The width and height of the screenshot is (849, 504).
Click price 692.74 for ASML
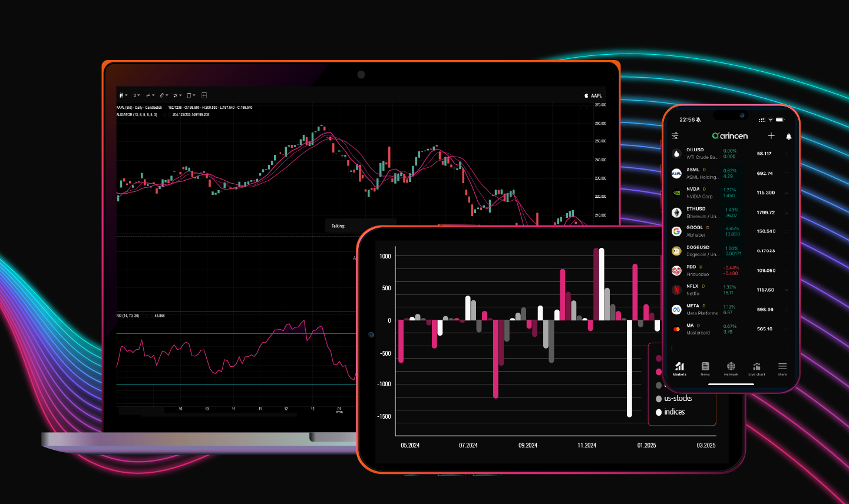click(x=765, y=174)
